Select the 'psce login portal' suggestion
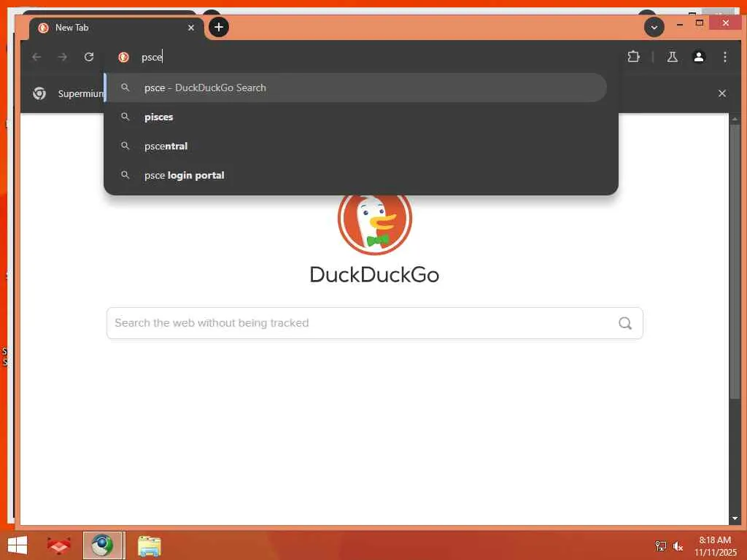Screen dimensions: 747x560 (355, 175)
